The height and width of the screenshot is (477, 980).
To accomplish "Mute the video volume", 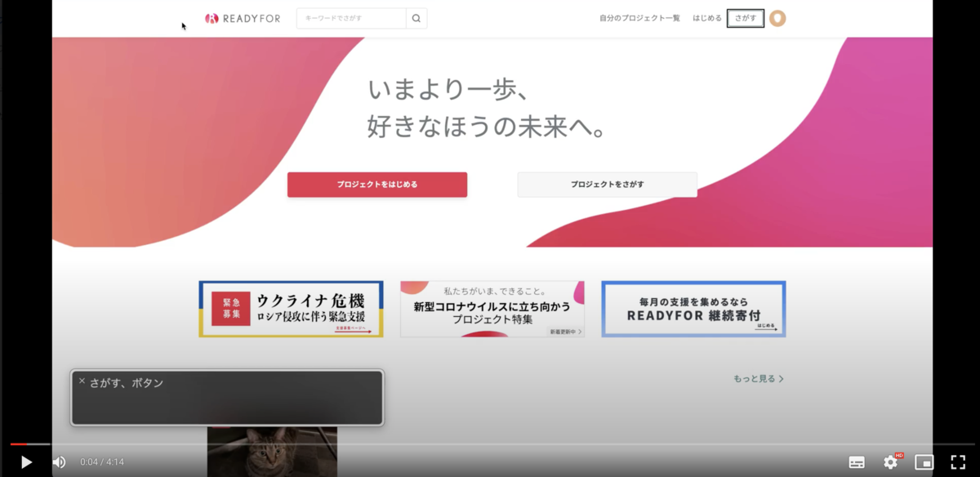I will (x=59, y=462).
